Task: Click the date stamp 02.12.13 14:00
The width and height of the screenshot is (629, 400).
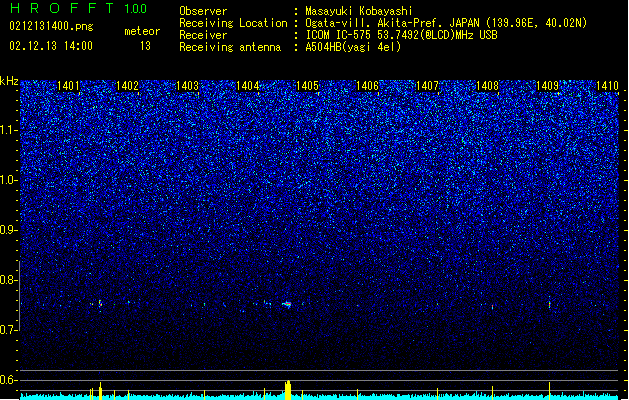Action: pos(51,46)
